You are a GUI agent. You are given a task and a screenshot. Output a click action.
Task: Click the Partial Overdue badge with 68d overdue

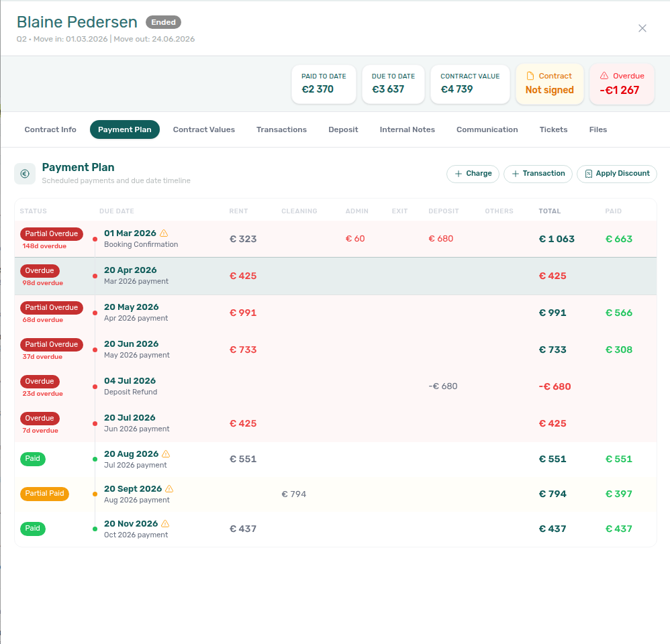point(51,307)
